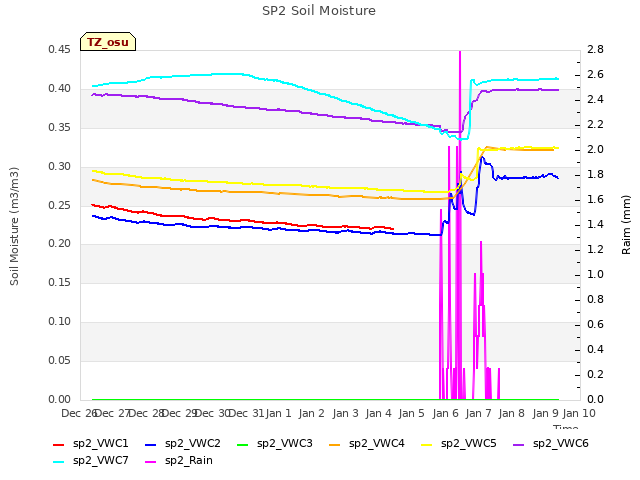Screen dimensions: 640x480
Task: Select the sp2_VWC4 legend label
Action: (376, 444)
